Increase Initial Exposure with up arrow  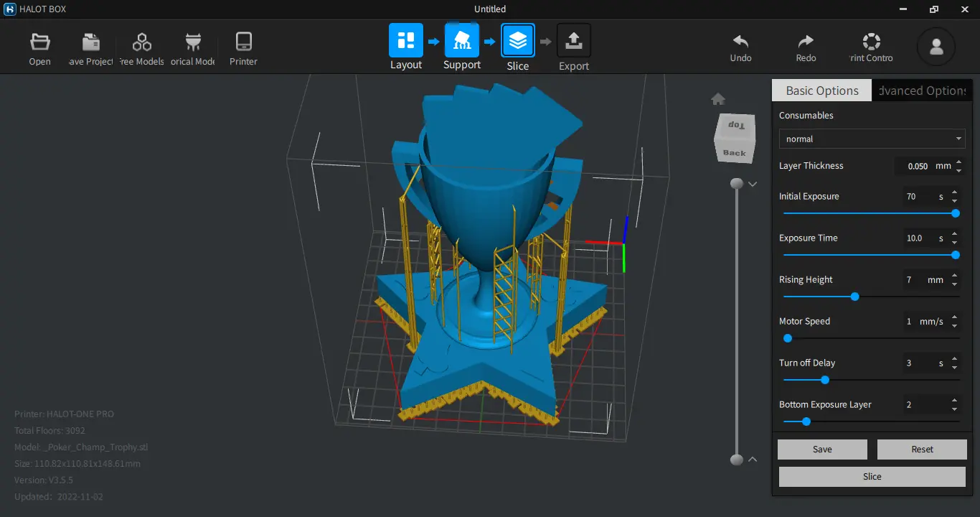[x=954, y=192]
